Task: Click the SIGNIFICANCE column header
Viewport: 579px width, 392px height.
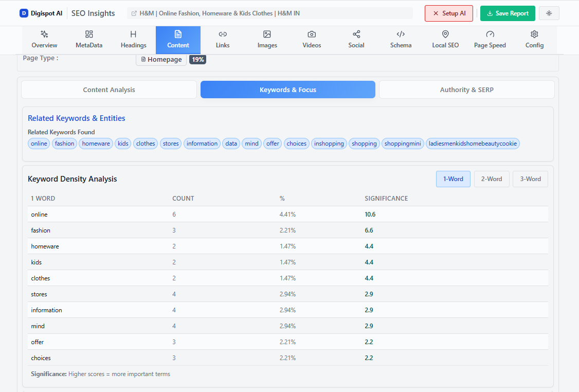Action: tap(386, 199)
